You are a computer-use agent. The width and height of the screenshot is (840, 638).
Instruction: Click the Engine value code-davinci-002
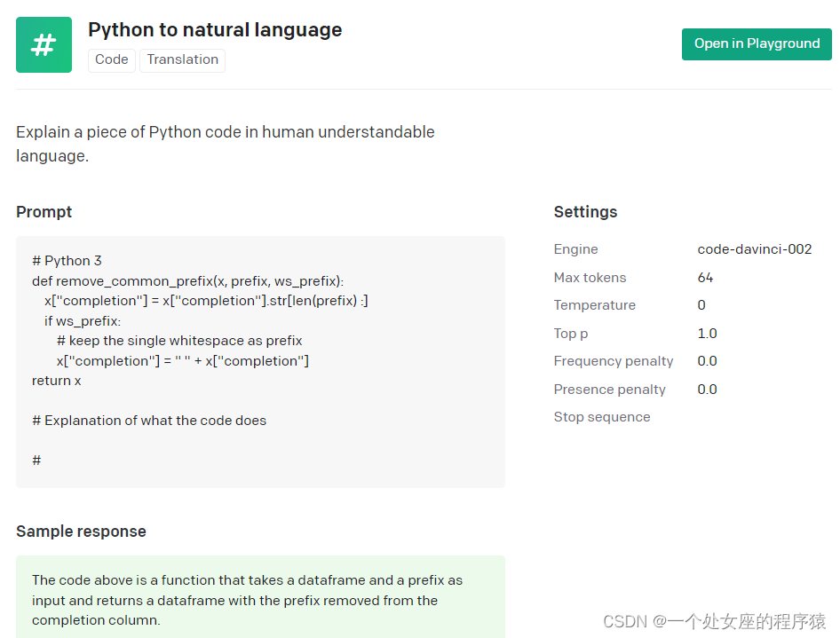coord(754,249)
